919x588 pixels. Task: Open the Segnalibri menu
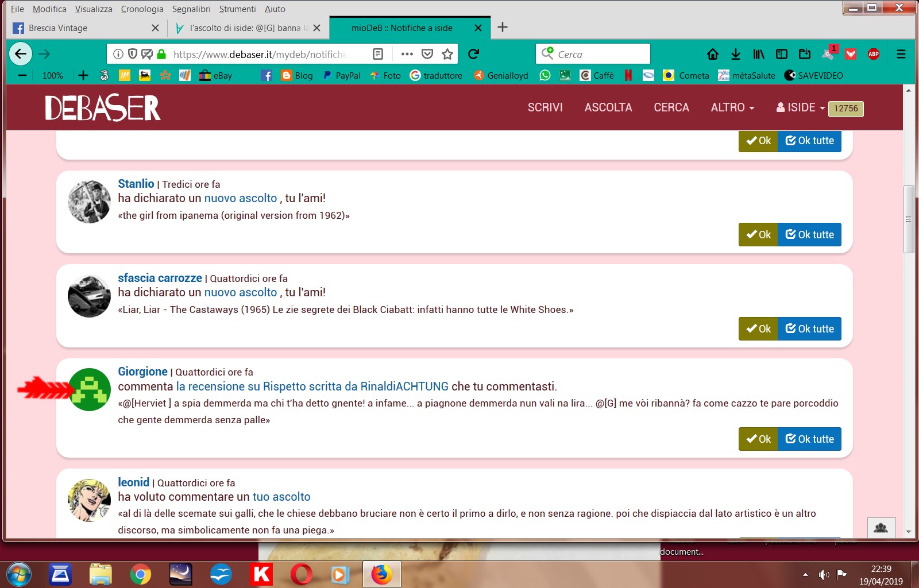[191, 9]
